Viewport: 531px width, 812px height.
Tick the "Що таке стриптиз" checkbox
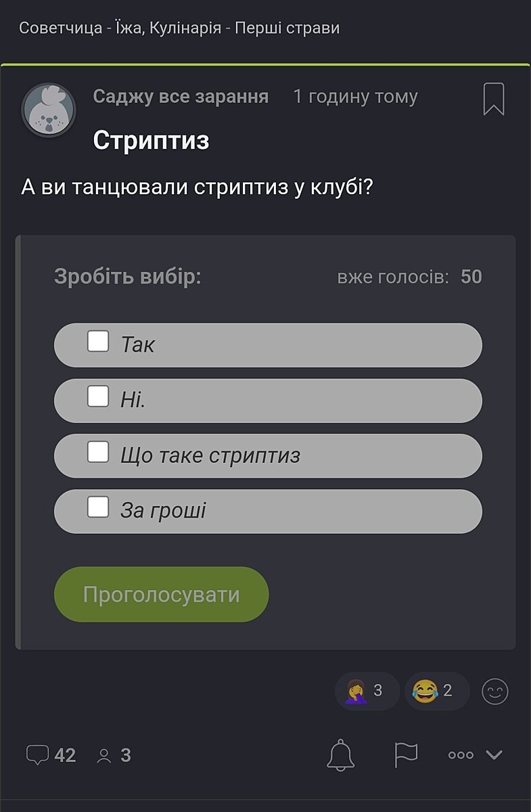(x=98, y=452)
